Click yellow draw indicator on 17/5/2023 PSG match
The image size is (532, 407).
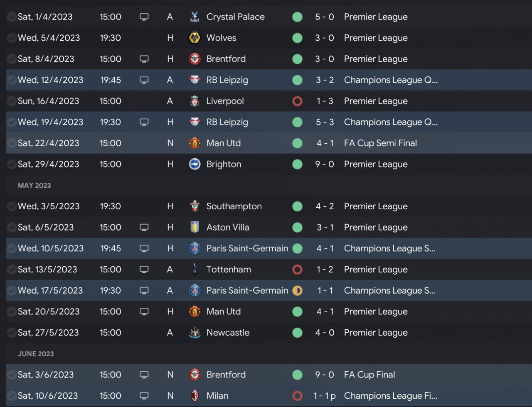pyautogui.click(x=297, y=291)
